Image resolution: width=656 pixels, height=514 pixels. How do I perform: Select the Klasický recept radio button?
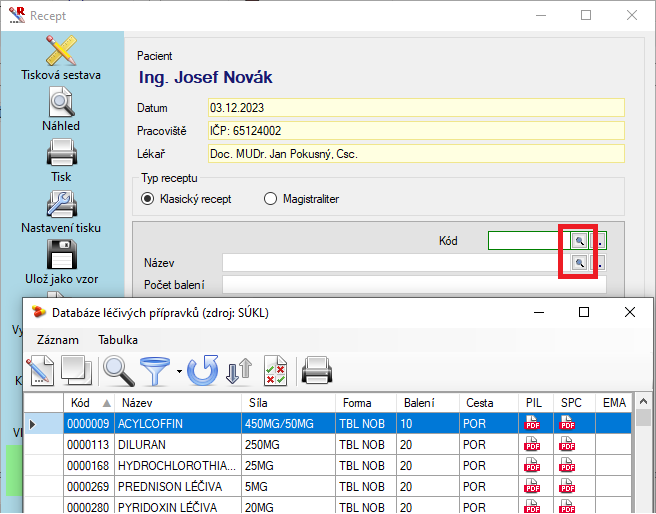[x=147, y=199]
